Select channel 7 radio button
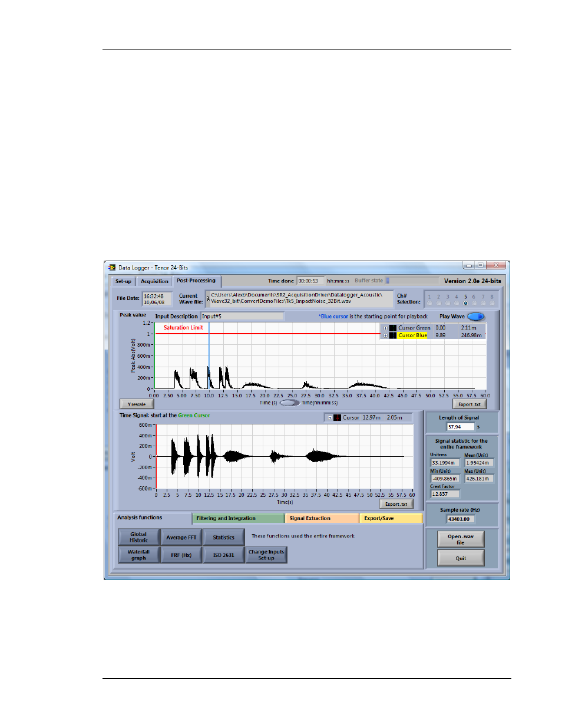 click(x=483, y=303)
